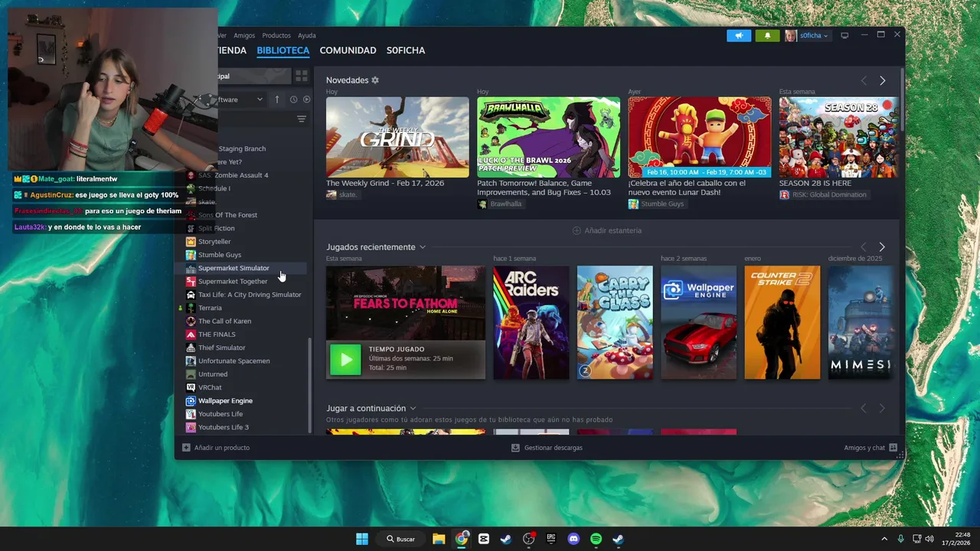Select Taxi Life: A City Driving Simulator

(250, 295)
